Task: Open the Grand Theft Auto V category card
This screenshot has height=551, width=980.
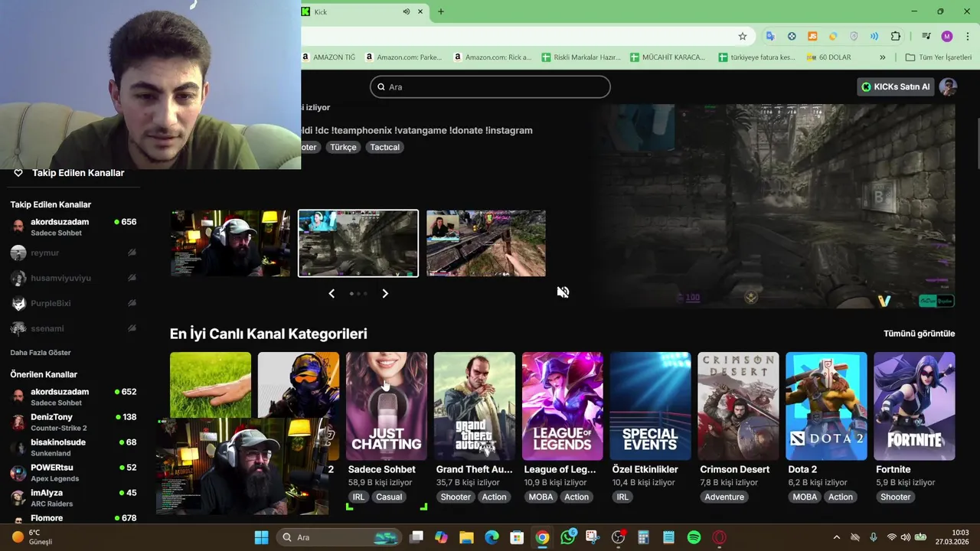Action: 475,406
